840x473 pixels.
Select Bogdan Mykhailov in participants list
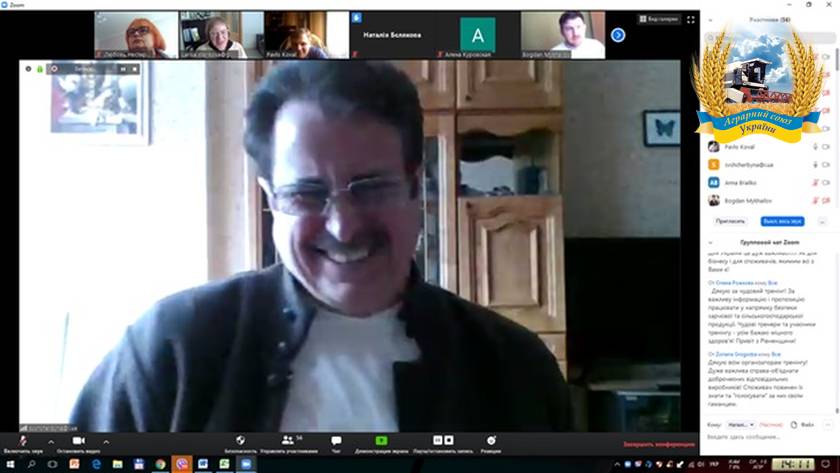tap(769, 201)
